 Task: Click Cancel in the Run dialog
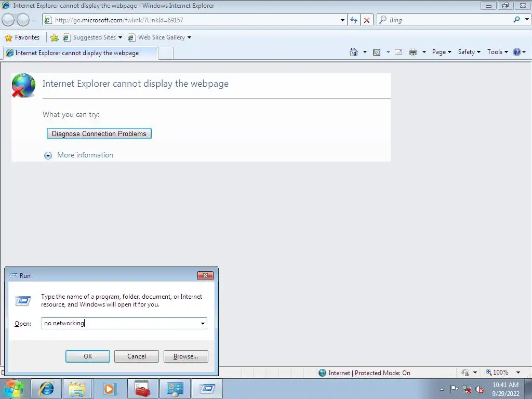(137, 356)
